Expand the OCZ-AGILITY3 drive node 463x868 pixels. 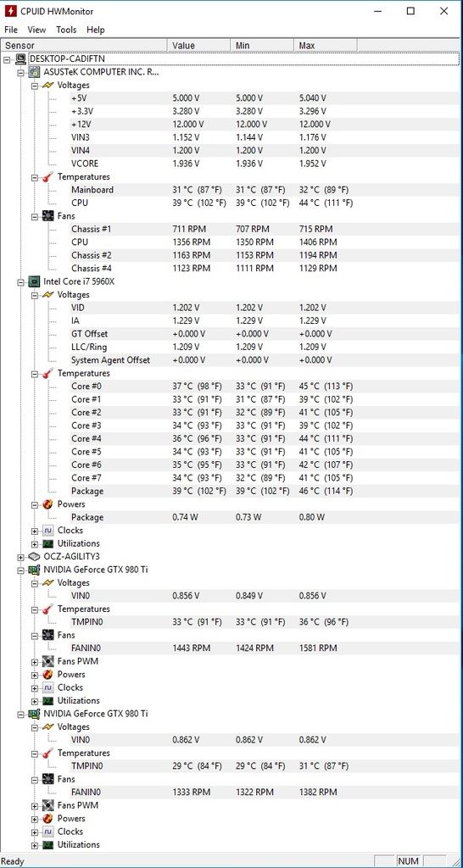click(21, 556)
